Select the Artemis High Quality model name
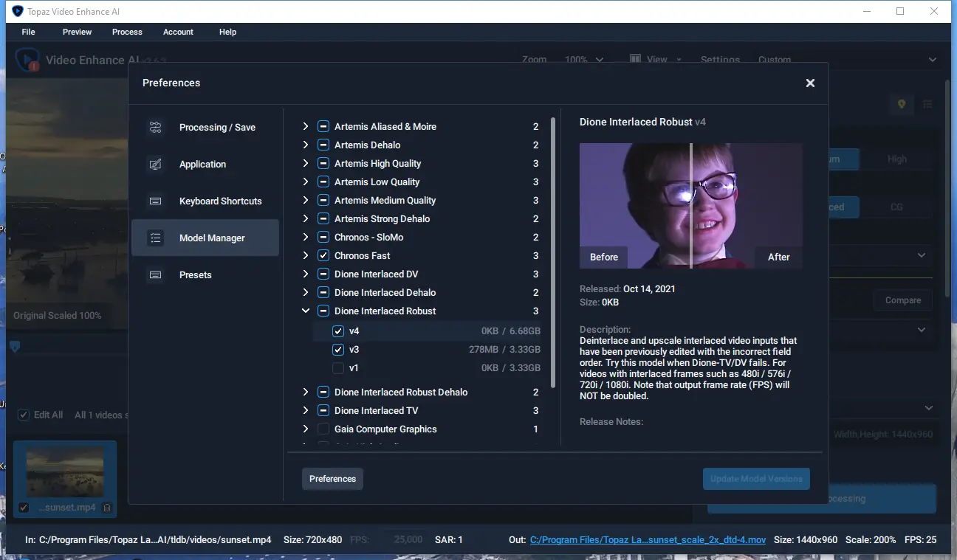The width and height of the screenshot is (957, 560). [x=378, y=164]
